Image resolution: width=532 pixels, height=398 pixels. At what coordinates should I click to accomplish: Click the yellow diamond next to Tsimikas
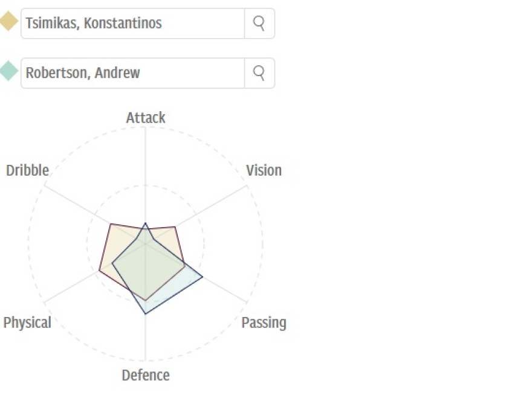pos(9,22)
